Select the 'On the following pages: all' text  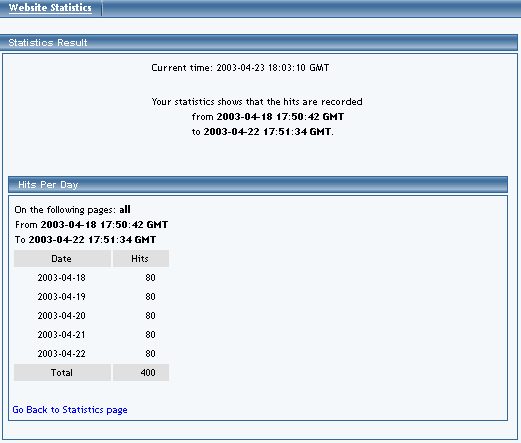click(x=72, y=210)
